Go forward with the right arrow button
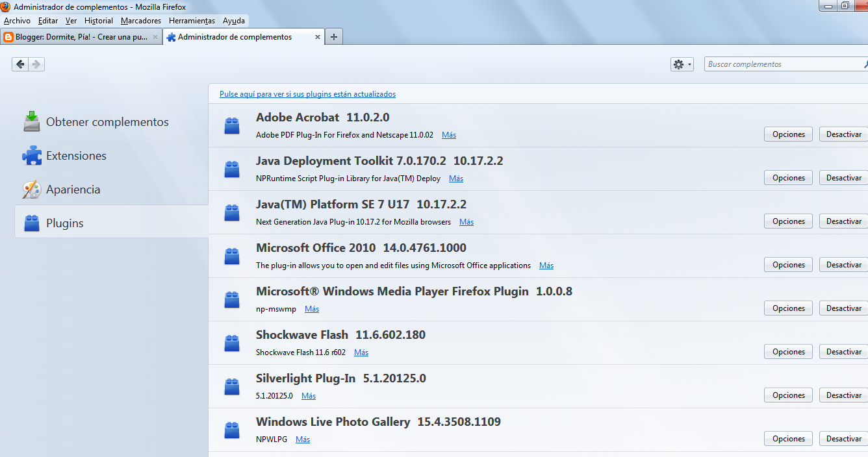Viewport: 868px width, 457px height. pyautogui.click(x=36, y=64)
